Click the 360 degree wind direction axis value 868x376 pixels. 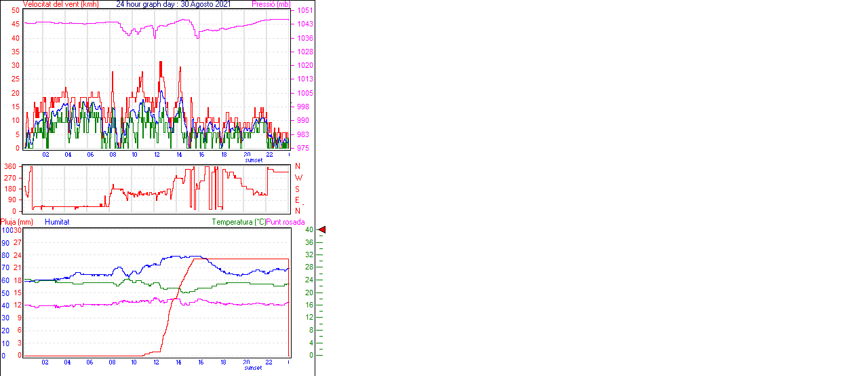coord(10,166)
